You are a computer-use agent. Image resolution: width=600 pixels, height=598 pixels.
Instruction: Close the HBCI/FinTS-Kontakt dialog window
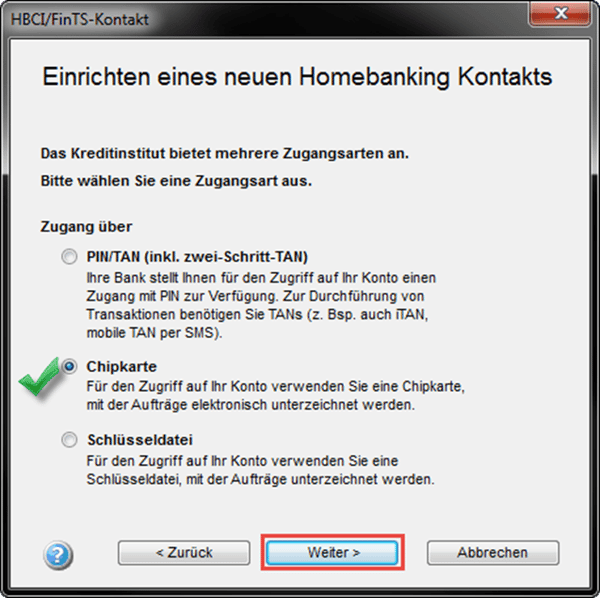559,14
